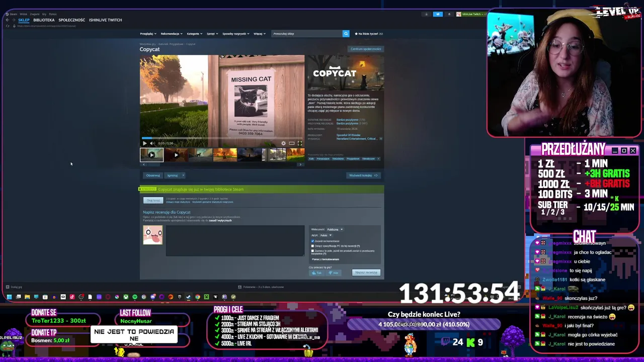Open File Explorer on the taskbar

(27, 297)
